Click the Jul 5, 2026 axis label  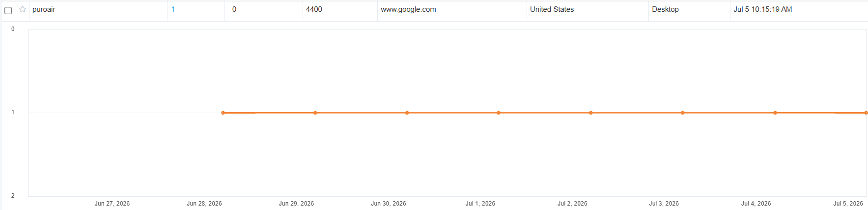tap(848, 203)
